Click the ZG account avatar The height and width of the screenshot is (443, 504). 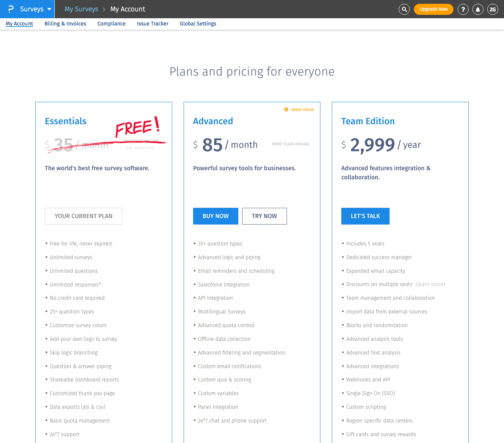point(493,9)
